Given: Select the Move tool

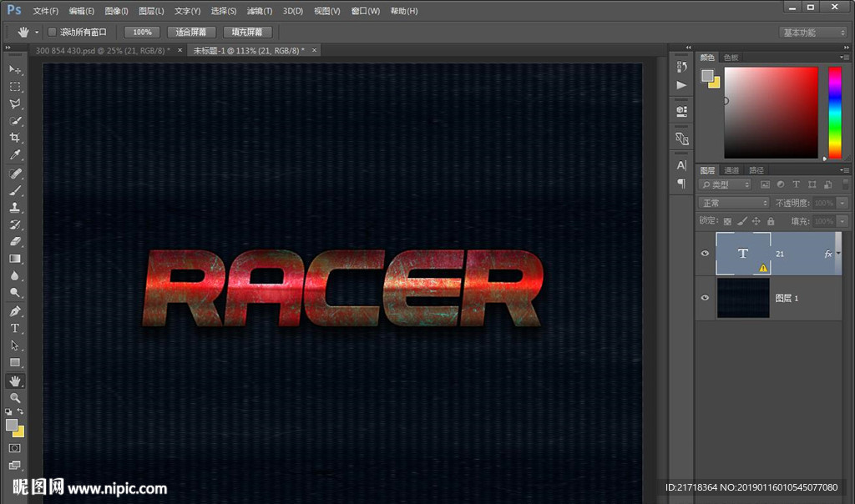Looking at the screenshot, I should (x=15, y=69).
